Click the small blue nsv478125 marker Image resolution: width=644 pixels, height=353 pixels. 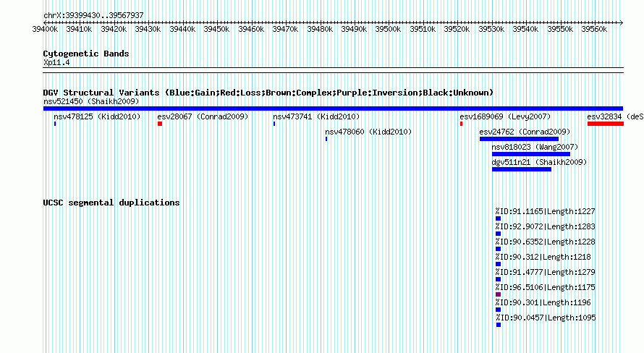[54, 124]
